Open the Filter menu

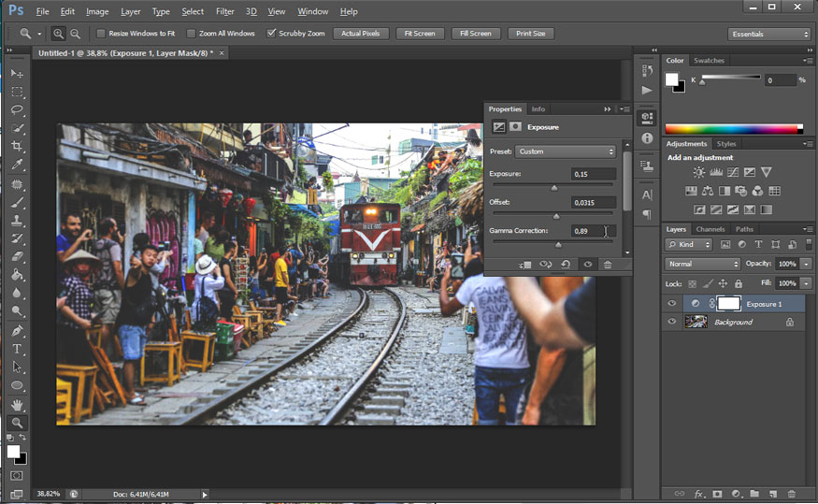[225, 11]
